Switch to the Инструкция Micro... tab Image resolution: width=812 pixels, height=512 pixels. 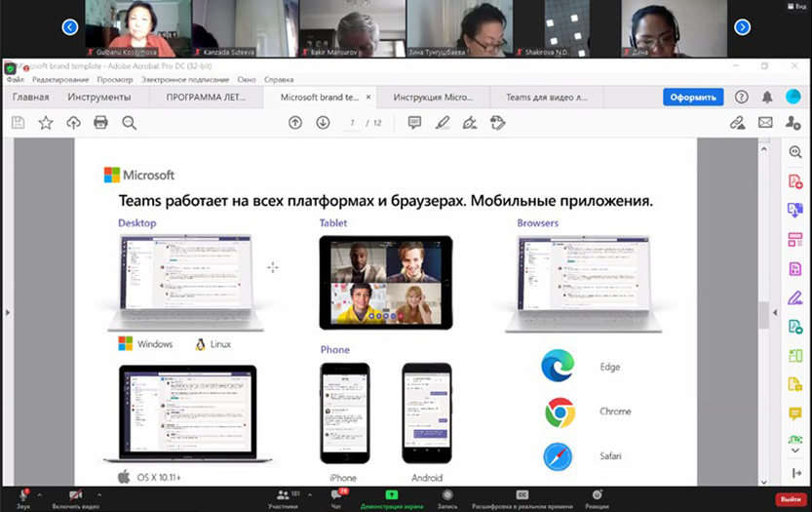[432, 98]
